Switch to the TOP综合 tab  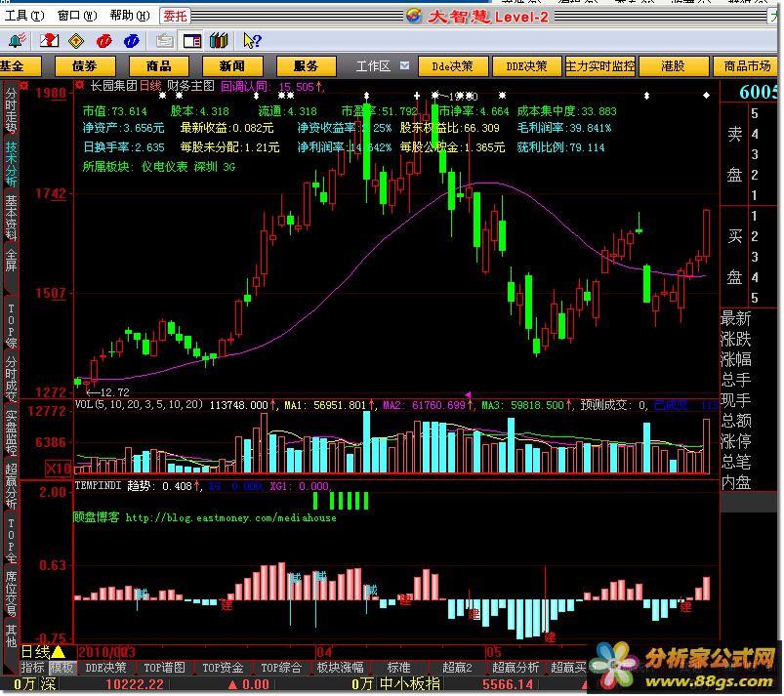click(281, 667)
